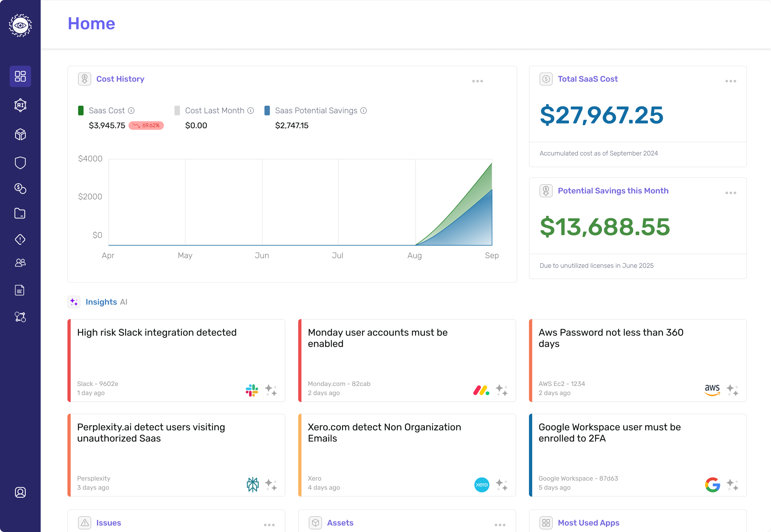Open the documents report sidebar item
The width and height of the screenshot is (771, 532).
coord(20,290)
